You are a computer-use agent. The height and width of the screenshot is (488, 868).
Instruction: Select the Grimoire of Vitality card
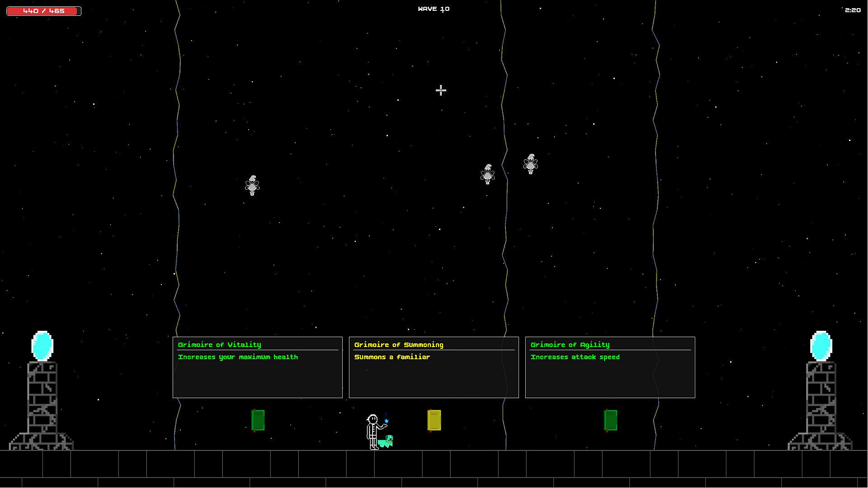click(x=257, y=367)
